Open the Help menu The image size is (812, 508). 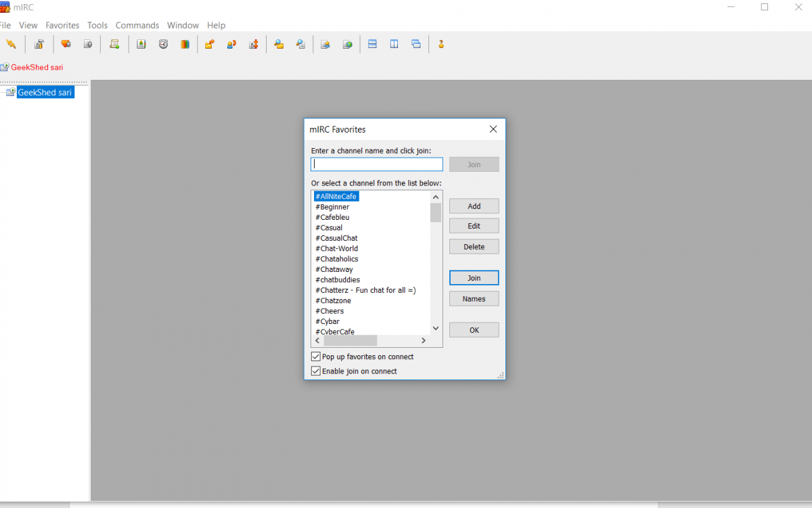click(217, 25)
